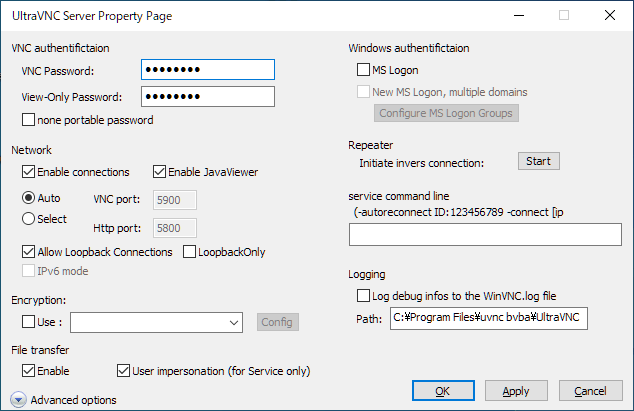Toggle the MS Logon checkbox
Image resolution: width=634 pixels, height=411 pixels.
363,70
